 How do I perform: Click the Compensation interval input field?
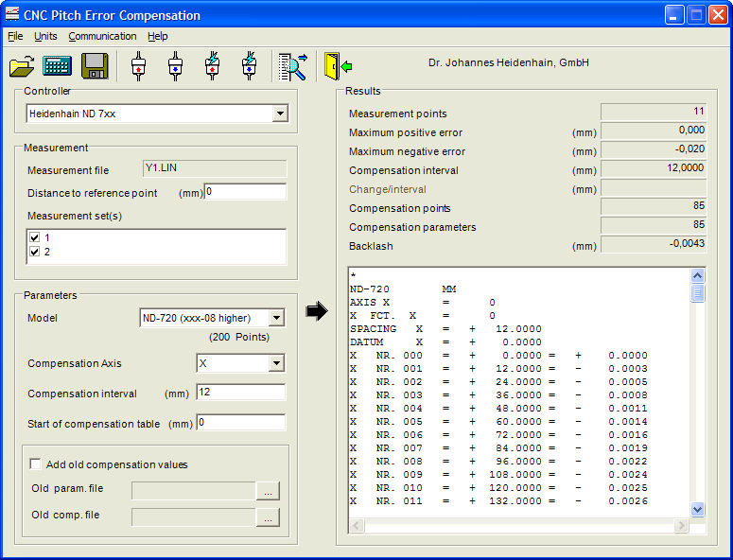tap(241, 393)
